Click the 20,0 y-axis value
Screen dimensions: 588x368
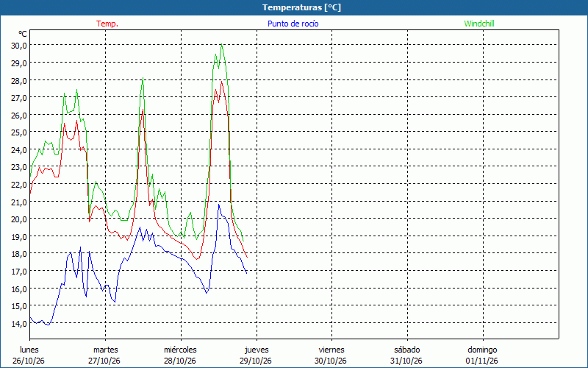coord(19,219)
